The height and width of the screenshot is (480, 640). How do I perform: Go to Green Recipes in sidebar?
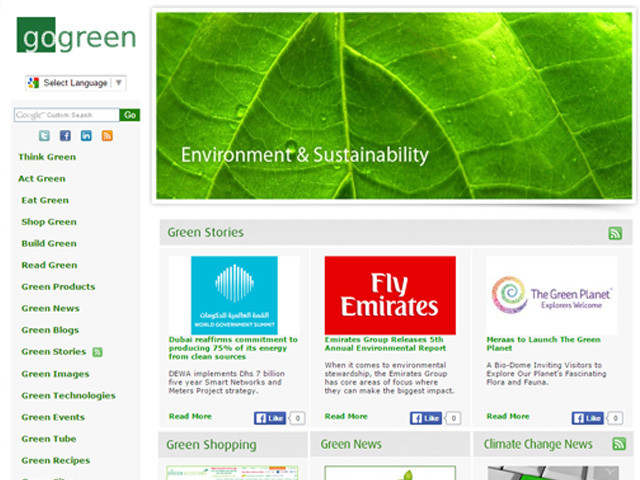point(55,461)
